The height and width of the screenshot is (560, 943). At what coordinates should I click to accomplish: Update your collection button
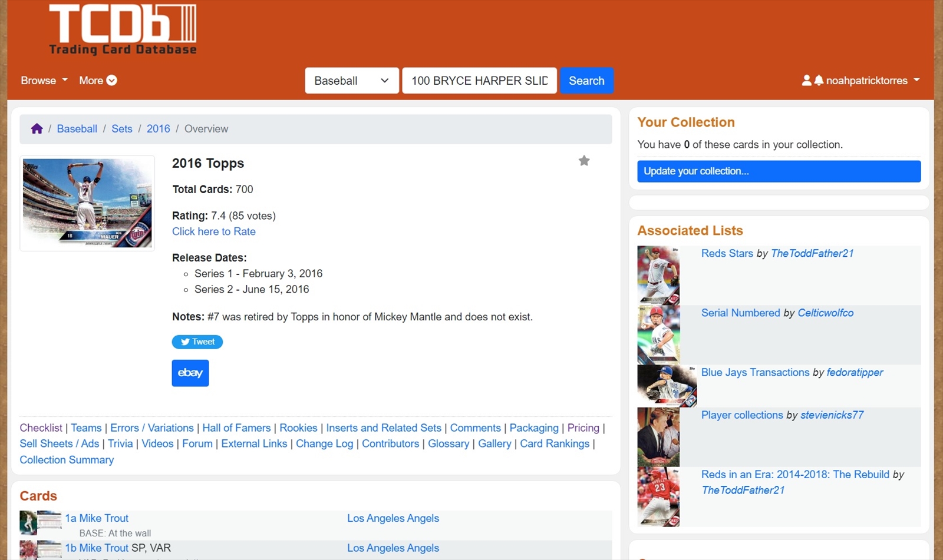tap(779, 171)
